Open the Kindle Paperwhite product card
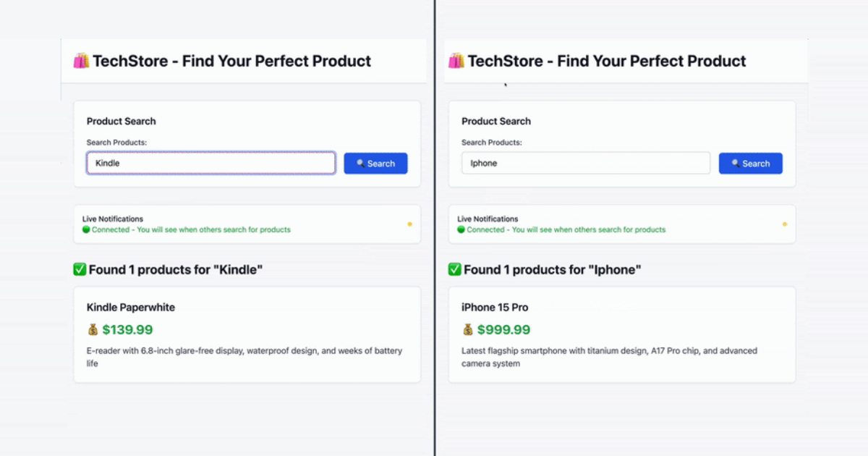 (246, 334)
